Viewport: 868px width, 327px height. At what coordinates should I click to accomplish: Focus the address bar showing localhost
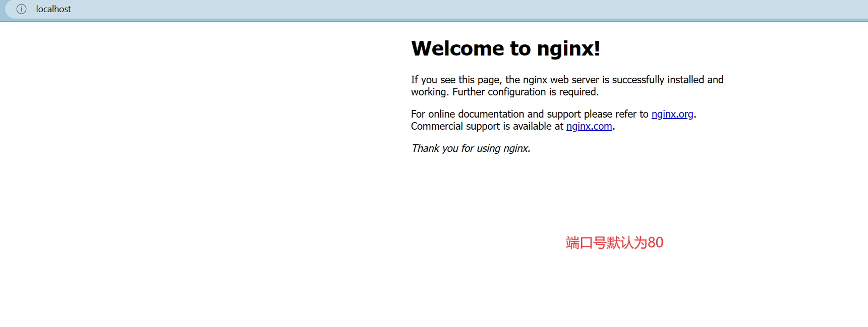click(x=53, y=9)
